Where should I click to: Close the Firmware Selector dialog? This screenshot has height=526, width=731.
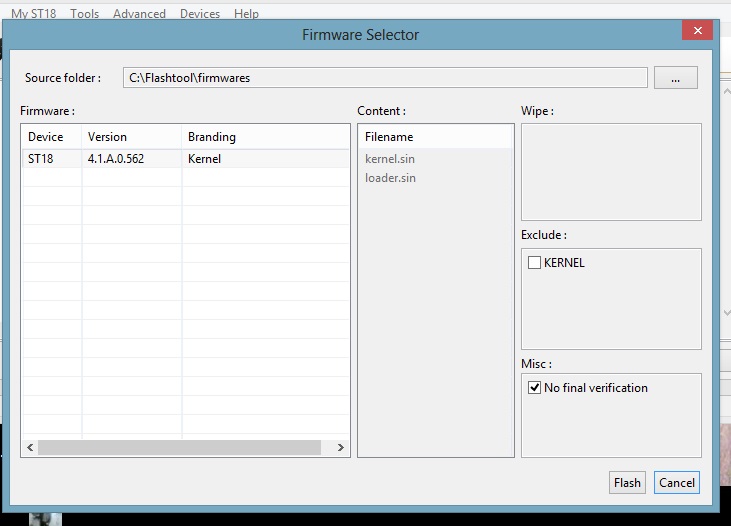point(697,30)
